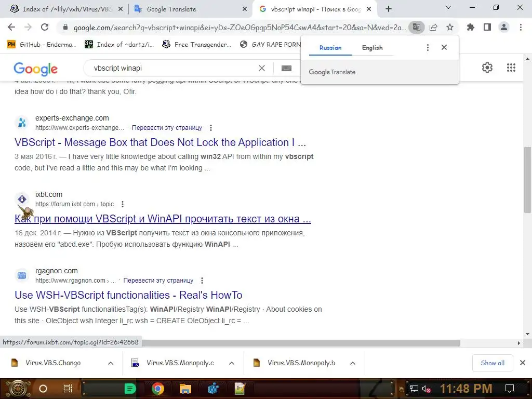Reload the Google search page
The width and height of the screenshot is (532, 399).
(45, 27)
